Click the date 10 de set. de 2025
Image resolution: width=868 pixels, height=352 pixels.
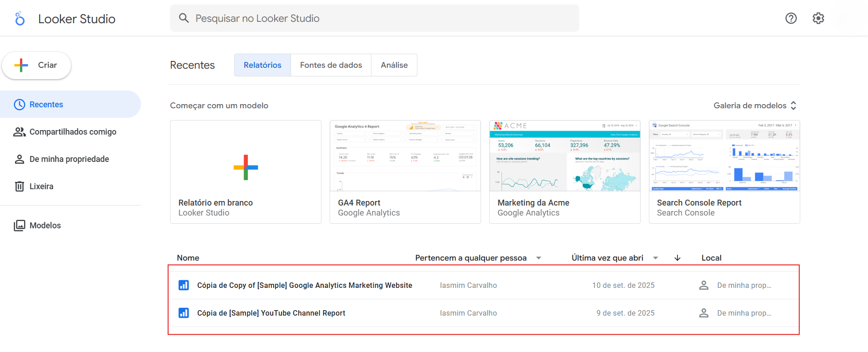(623, 285)
